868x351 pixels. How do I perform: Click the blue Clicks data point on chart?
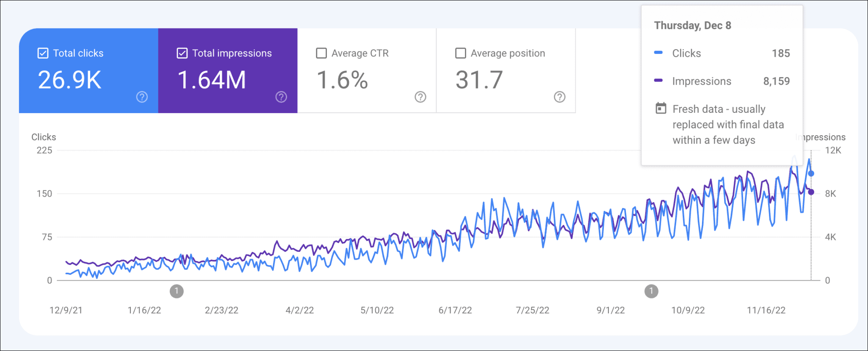pos(811,173)
